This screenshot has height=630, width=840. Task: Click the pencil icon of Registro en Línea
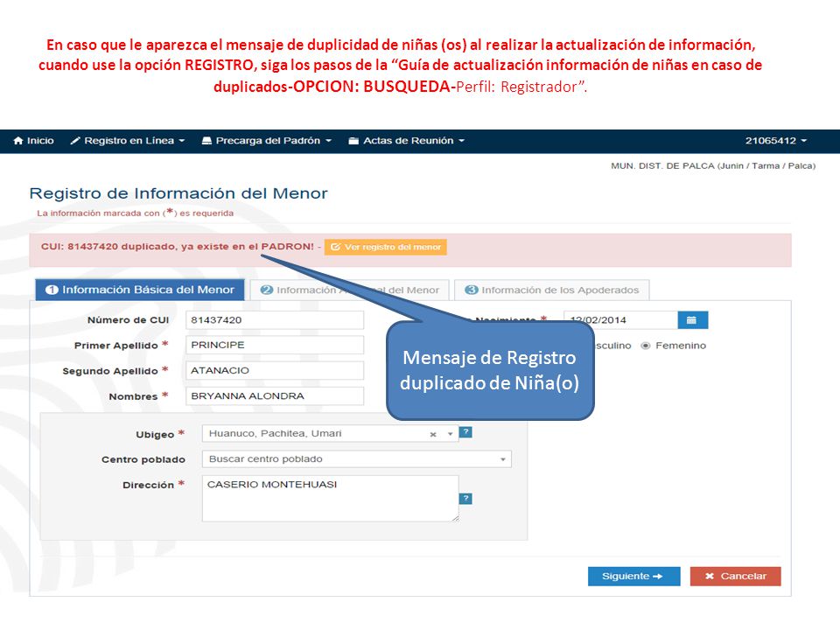75,141
